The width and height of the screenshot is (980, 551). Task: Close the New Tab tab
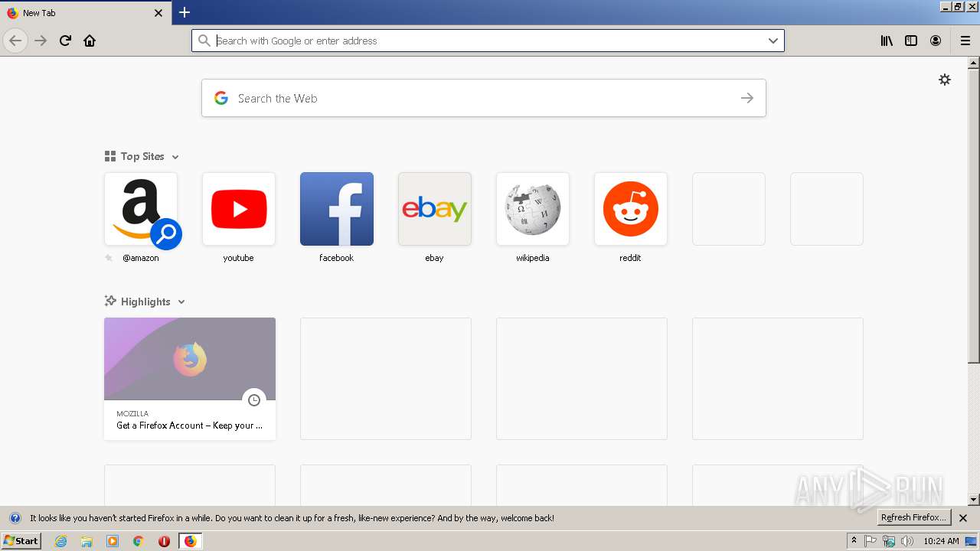click(158, 13)
